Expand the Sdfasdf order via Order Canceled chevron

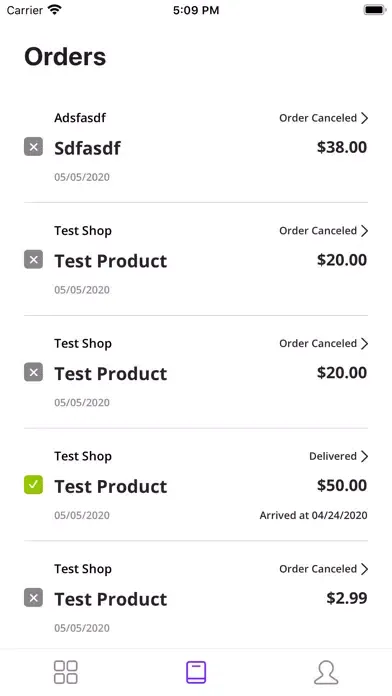[x=364, y=118]
